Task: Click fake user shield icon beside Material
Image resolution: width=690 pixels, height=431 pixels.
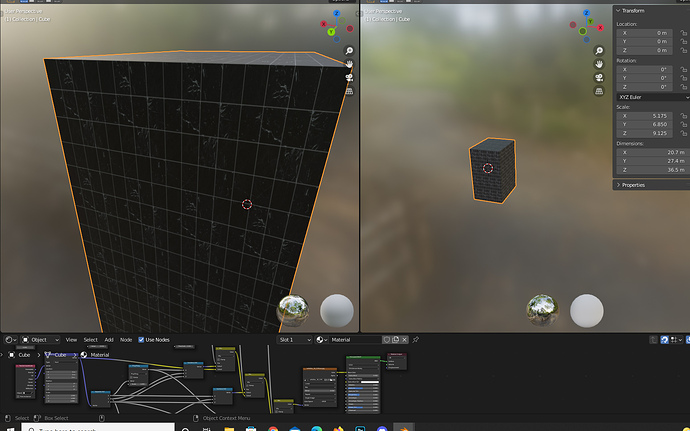Action: click(x=386, y=339)
